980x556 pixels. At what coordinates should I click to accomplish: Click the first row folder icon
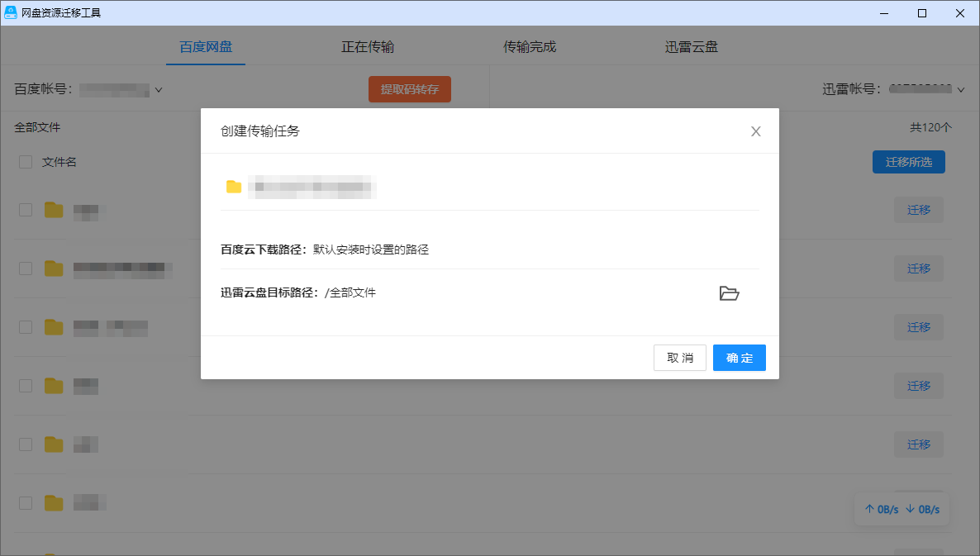54,210
